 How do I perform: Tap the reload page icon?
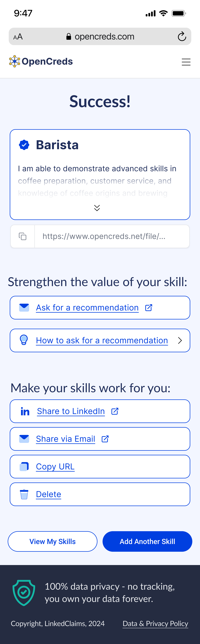point(182,37)
